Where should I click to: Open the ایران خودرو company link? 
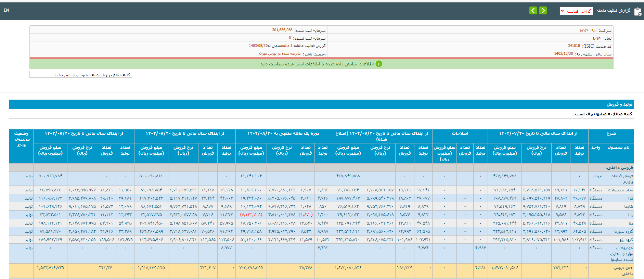588,30
